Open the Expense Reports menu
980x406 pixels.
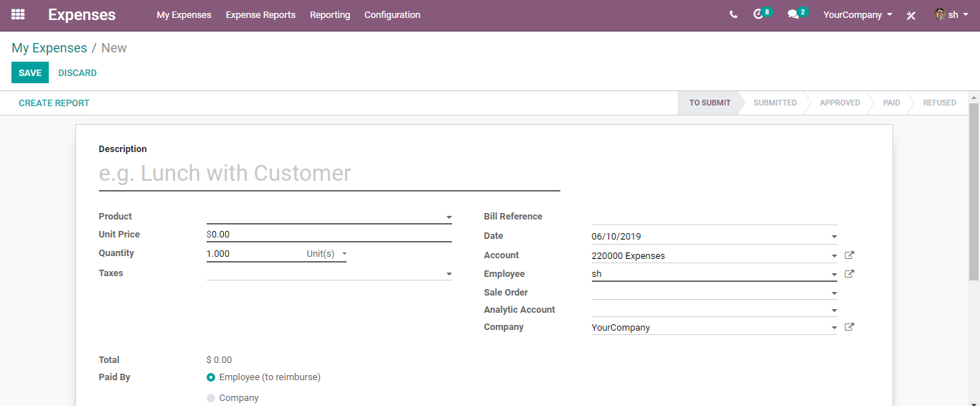point(260,15)
